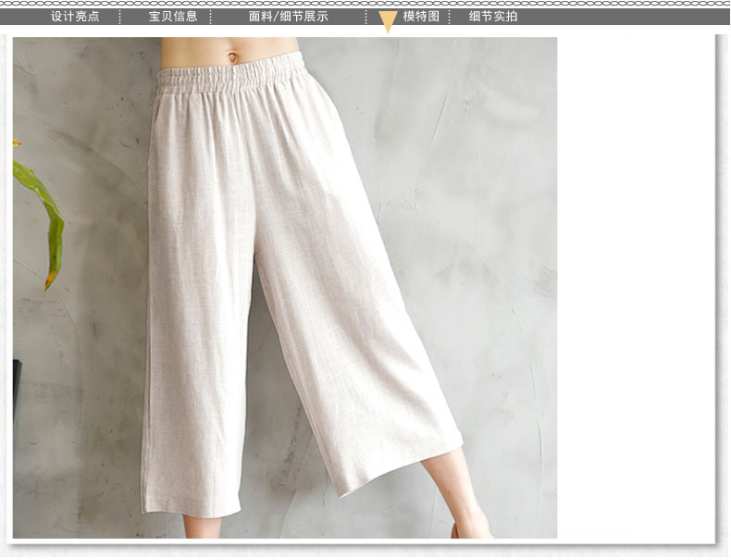Open the 细节实拍 tab
This screenshot has width=731, height=560.
pos(493,17)
